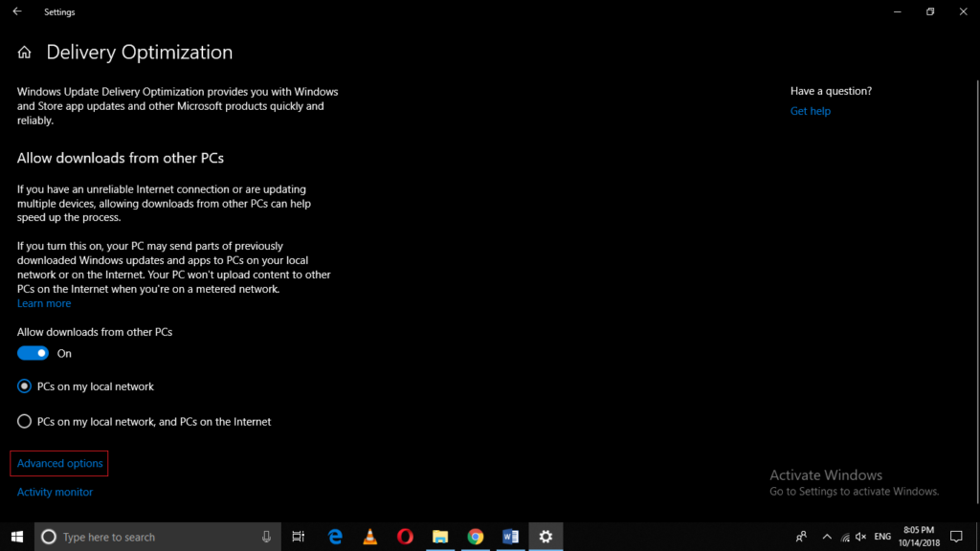This screenshot has width=980, height=551.
Task: Launch Microsoft Edge from the taskbar
Action: point(335,537)
